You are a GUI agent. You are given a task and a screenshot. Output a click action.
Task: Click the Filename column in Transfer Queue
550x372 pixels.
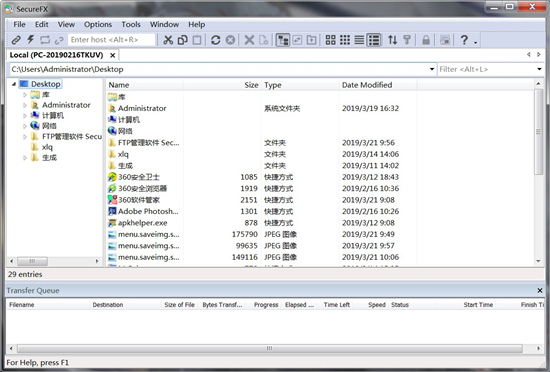tap(48, 305)
